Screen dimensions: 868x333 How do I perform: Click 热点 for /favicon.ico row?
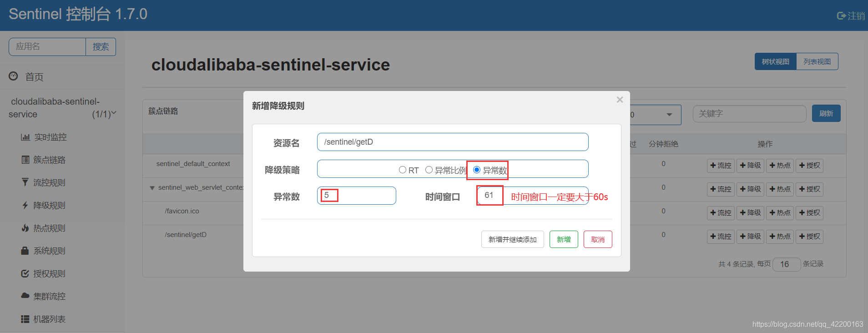[780, 213]
